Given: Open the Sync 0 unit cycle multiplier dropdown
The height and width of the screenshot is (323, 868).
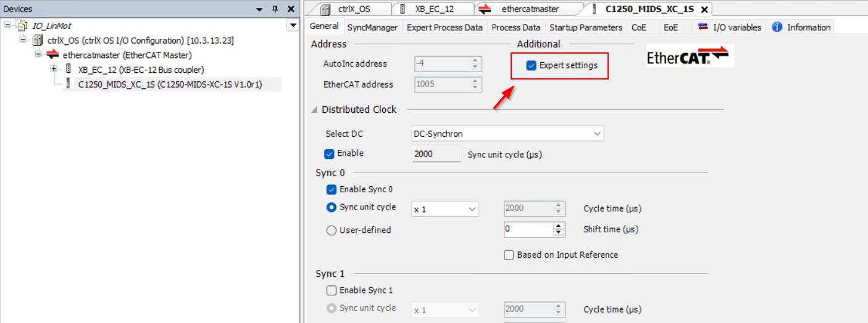Looking at the screenshot, I should click(445, 209).
